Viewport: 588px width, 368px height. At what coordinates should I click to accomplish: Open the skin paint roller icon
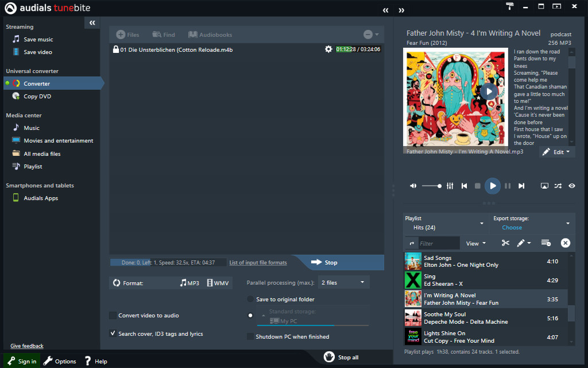510,6
